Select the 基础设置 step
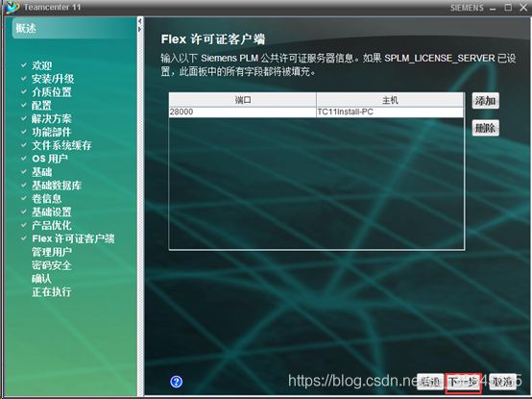Viewport: 532px width, 399px height. [52, 212]
